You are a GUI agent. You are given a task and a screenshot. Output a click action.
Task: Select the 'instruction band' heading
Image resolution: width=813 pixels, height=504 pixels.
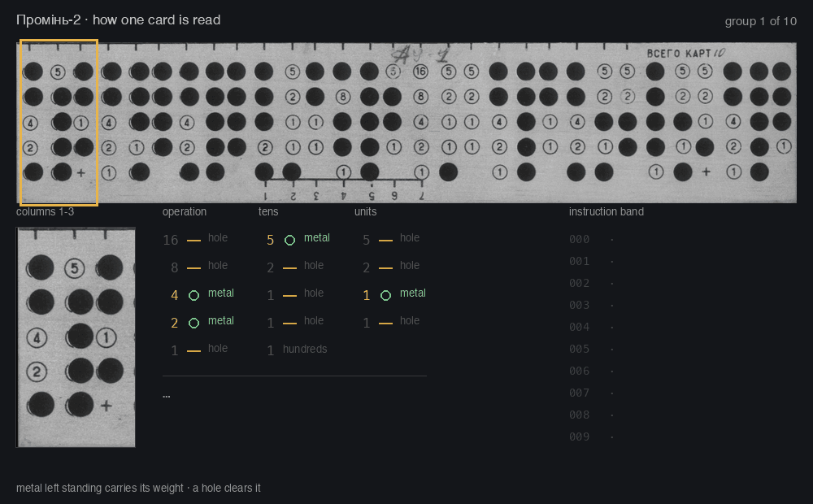point(606,211)
